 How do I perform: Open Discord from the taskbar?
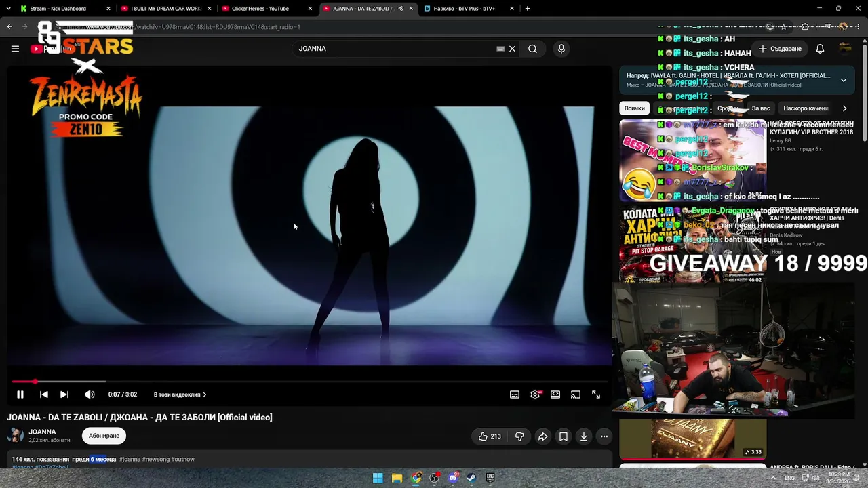pos(454,478)
